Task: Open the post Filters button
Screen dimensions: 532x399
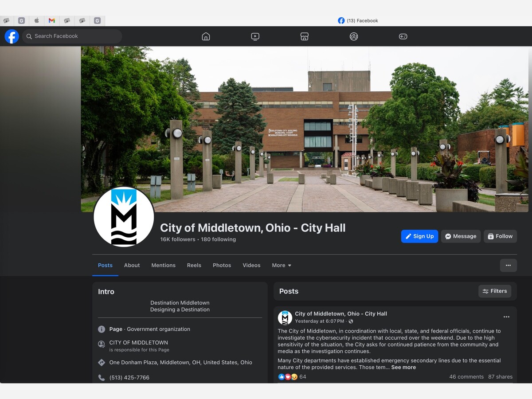Action: pos(495,291)
